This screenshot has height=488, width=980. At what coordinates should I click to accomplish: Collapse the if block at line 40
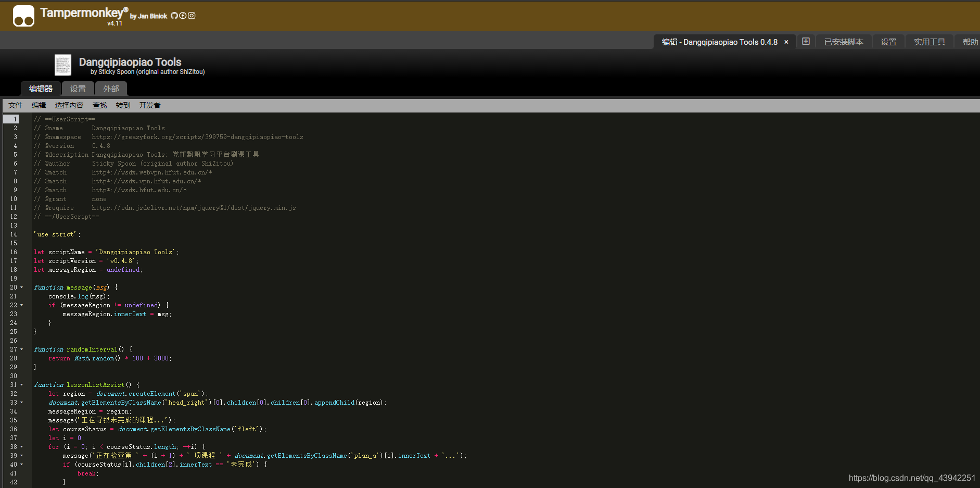[x=22, y=465]
